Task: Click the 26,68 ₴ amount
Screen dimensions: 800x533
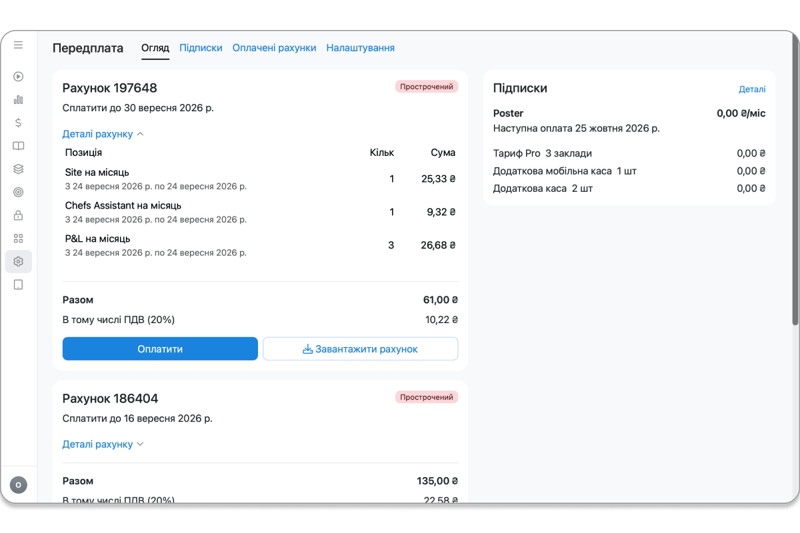Action: [x=438, y=245]
